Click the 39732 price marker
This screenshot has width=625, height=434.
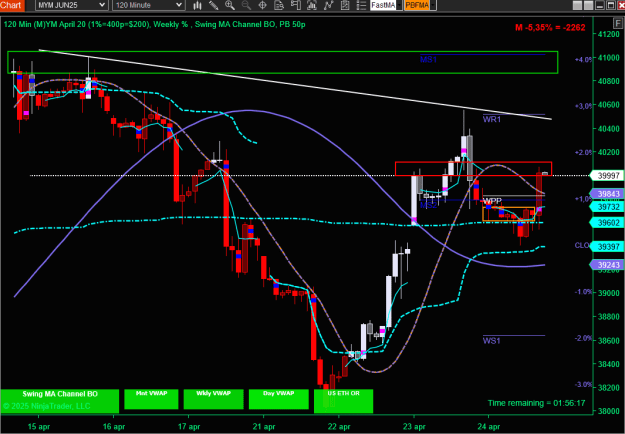[x=607, y=207]
